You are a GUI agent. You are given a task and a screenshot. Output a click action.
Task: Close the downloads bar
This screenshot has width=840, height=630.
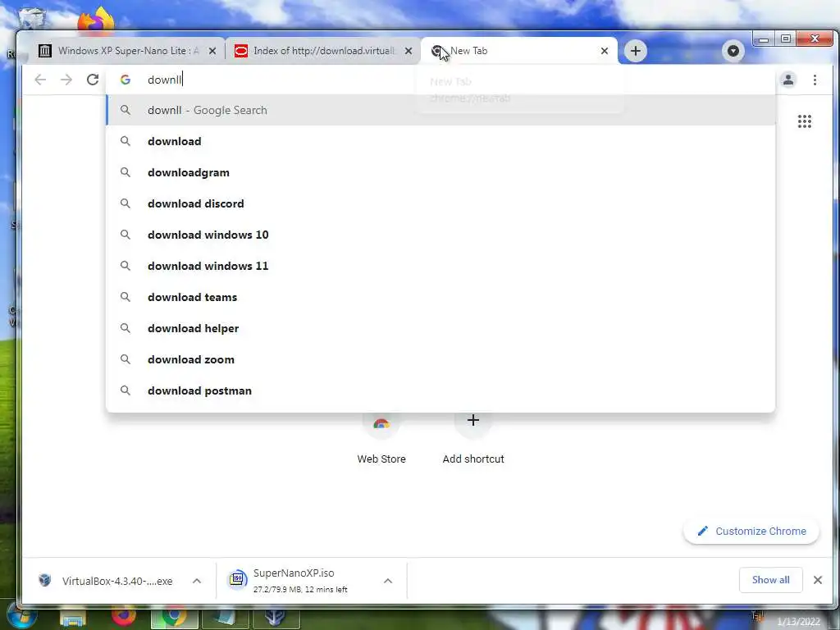(x=818, y=580)
